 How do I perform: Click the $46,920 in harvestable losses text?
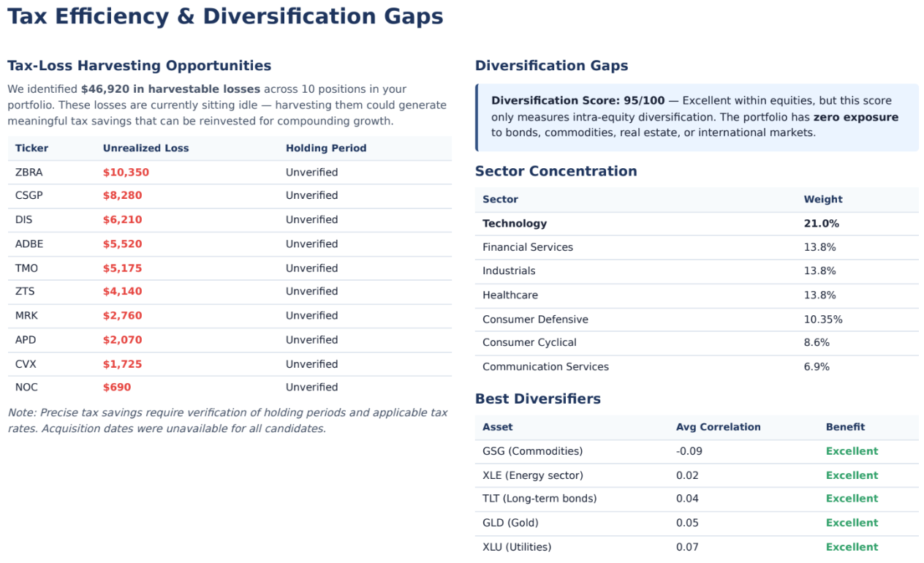(x=170, y=89)
